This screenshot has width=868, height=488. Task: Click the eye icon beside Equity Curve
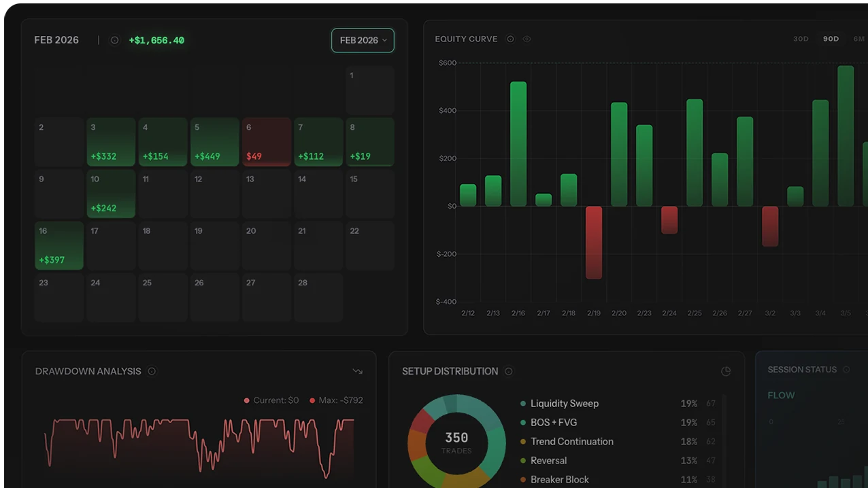(x=527, y=39)
